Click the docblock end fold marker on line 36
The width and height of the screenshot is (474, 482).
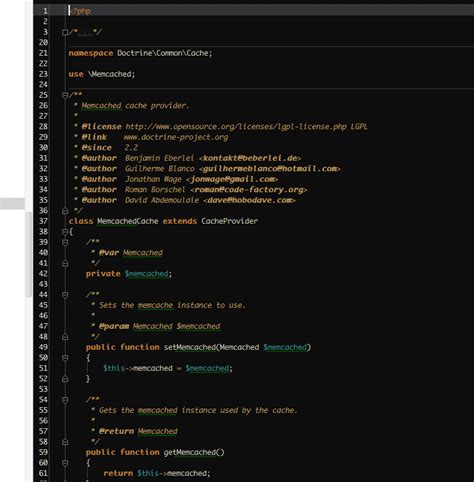tap(65, 211)
